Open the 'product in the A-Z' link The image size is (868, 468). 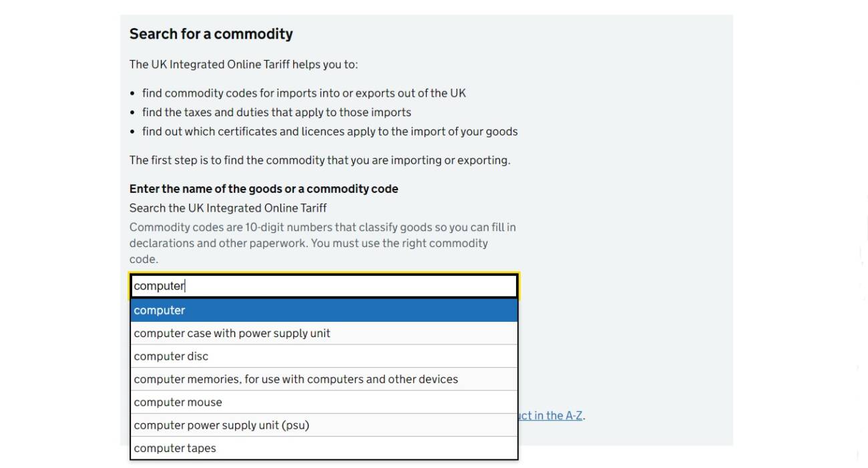[550, 415]
